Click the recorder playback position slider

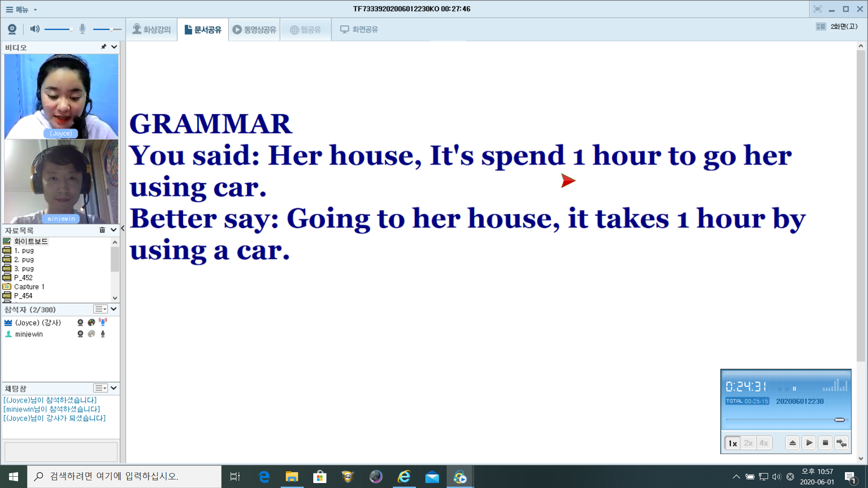pyautogui.click(x=839, y=420)
